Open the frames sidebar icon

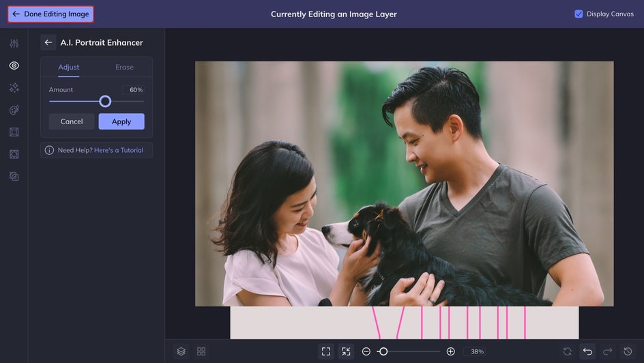tap(14, 132)
